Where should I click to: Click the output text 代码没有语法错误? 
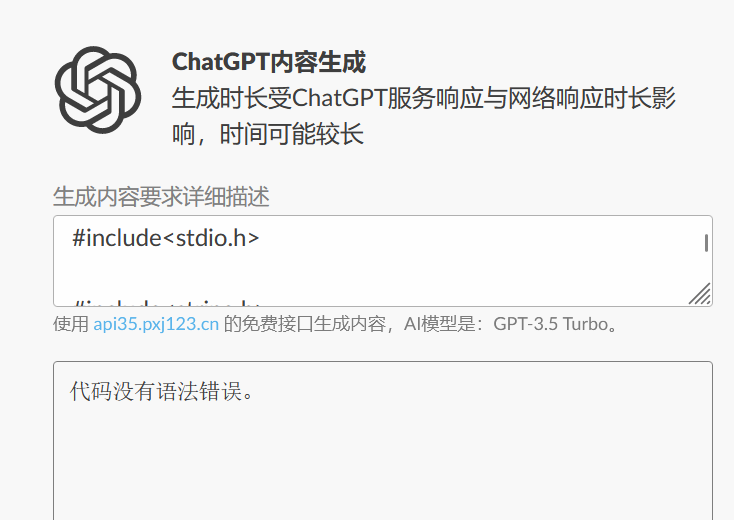pyautogui.click(x=161, y=391)
